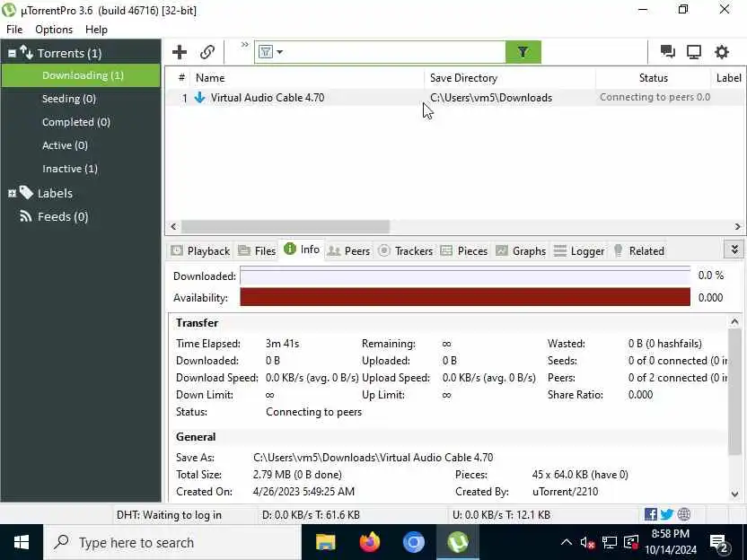The height and width of the screenshot is (560, 747).
Task: Sort by the Label column header
Action: (728, 77)
